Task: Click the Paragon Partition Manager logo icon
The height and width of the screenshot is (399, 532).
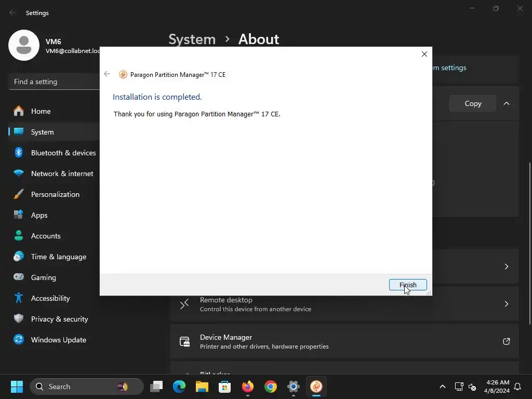Action: [123, 74]
